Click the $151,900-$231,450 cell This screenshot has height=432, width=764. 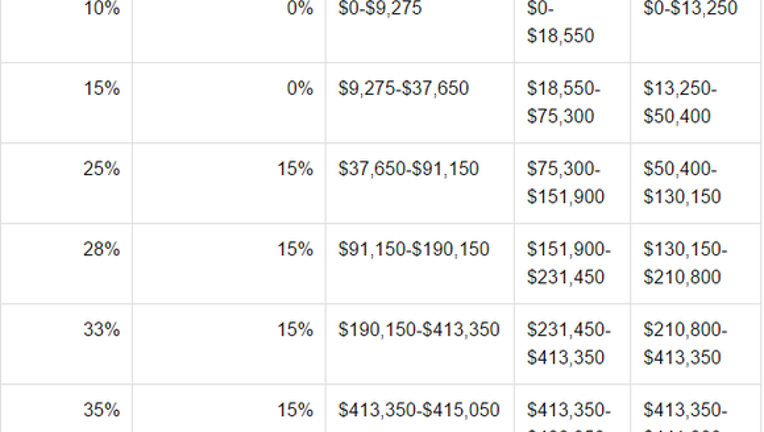click(x=572, y=263)
